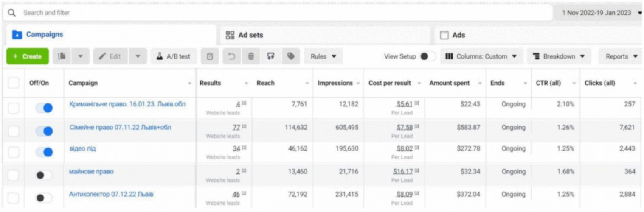Click the duplicate campaign icon
The width and height of the screenshot is (644, 212).
pos(62,56)
